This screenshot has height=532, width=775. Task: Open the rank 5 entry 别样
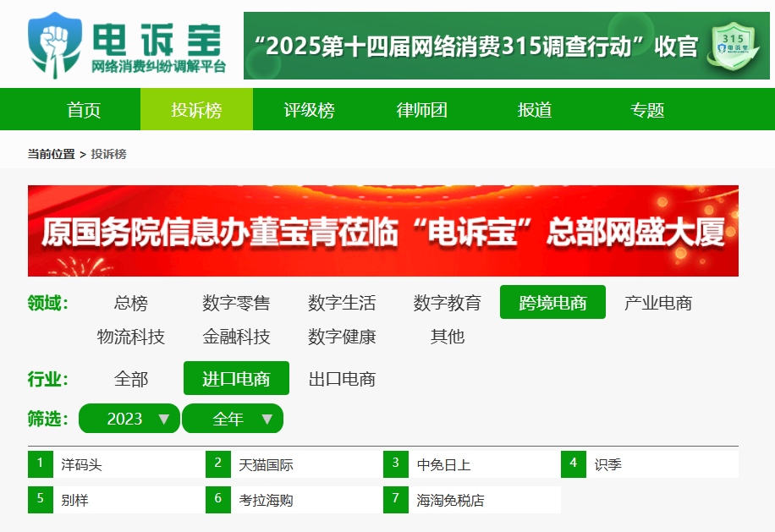click(74, 500)
